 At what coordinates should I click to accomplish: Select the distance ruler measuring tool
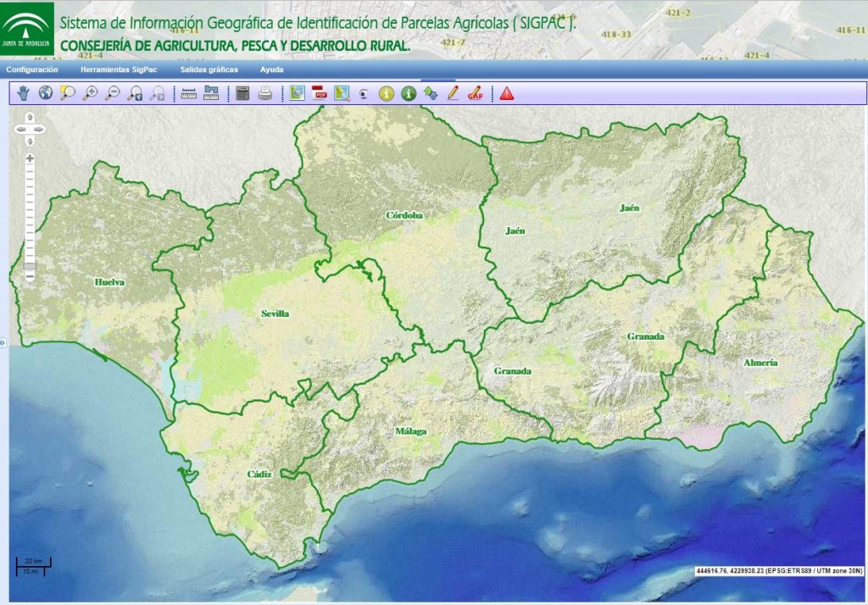coord(189,93)
